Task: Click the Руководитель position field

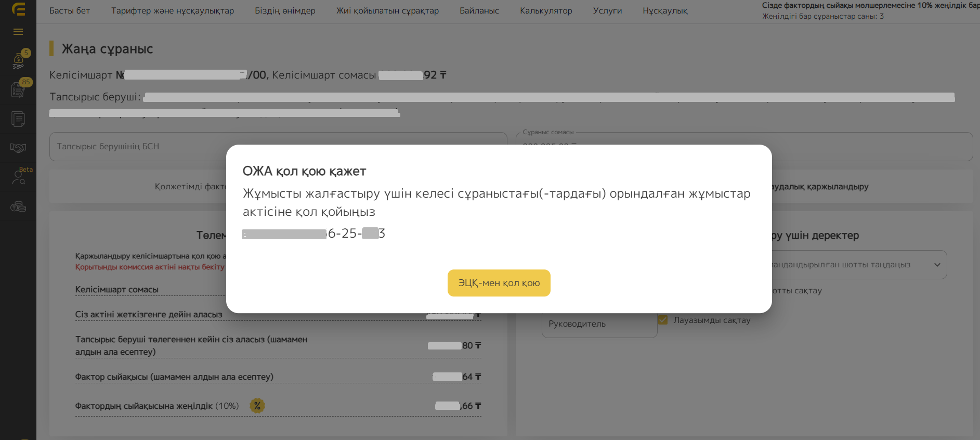Action: (x=599, y=324)
